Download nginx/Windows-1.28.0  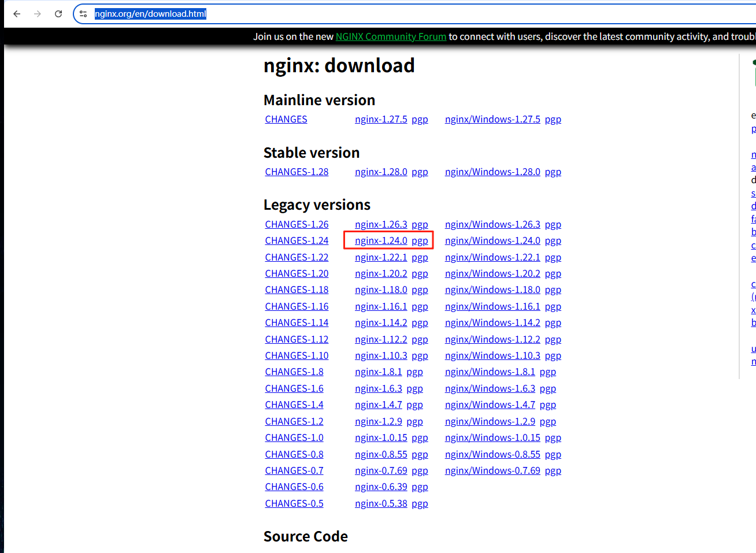point(492,172)
